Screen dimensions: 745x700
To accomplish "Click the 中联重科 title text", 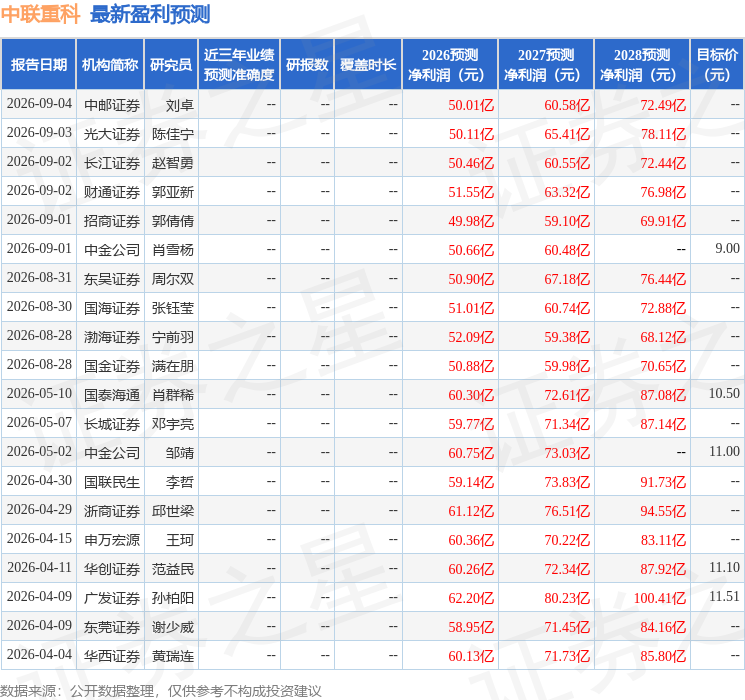I will 40,14.
